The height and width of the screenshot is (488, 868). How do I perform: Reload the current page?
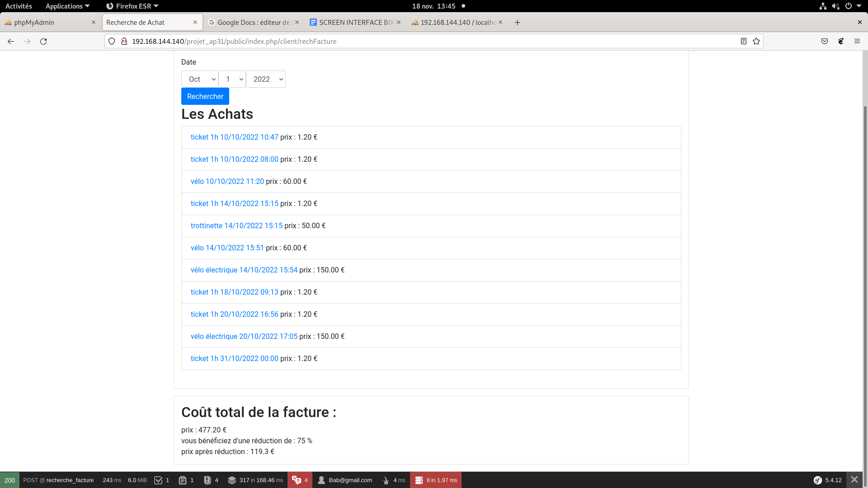coord(43,41)
